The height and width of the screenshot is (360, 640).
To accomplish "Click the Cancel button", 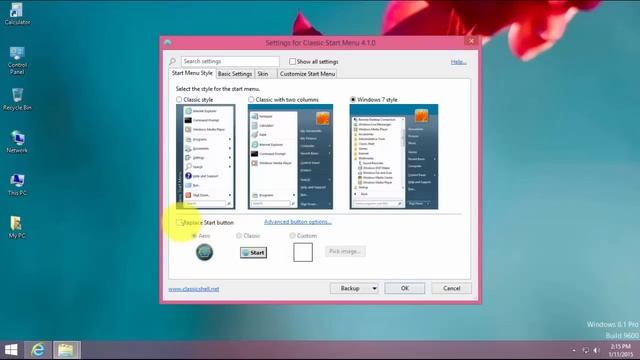I will coord(451,289).
